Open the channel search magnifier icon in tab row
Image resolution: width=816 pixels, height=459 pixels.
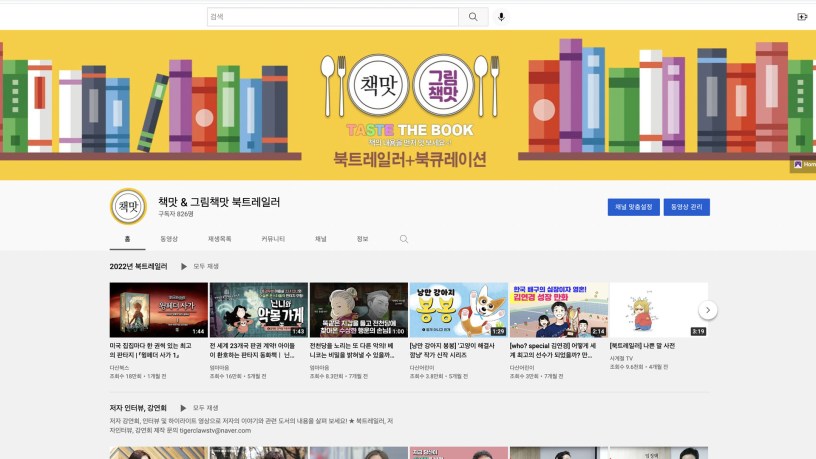pos(404,239)
